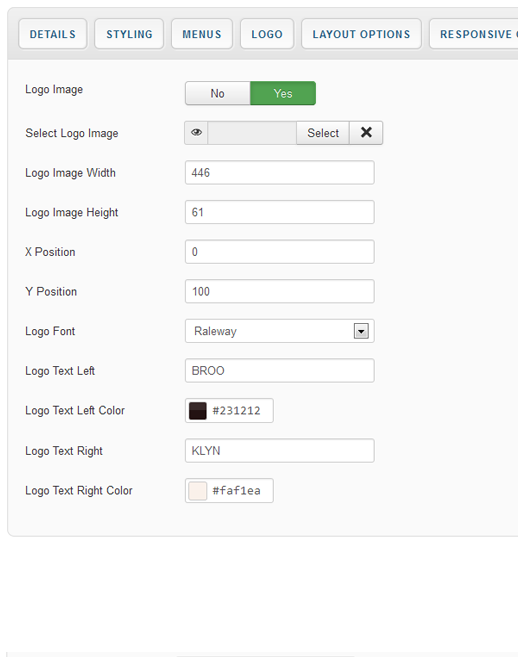Open Logo Font dropdown arrow
The height and width of the screenshot is (657, 518).
click(x=361, y=331)
